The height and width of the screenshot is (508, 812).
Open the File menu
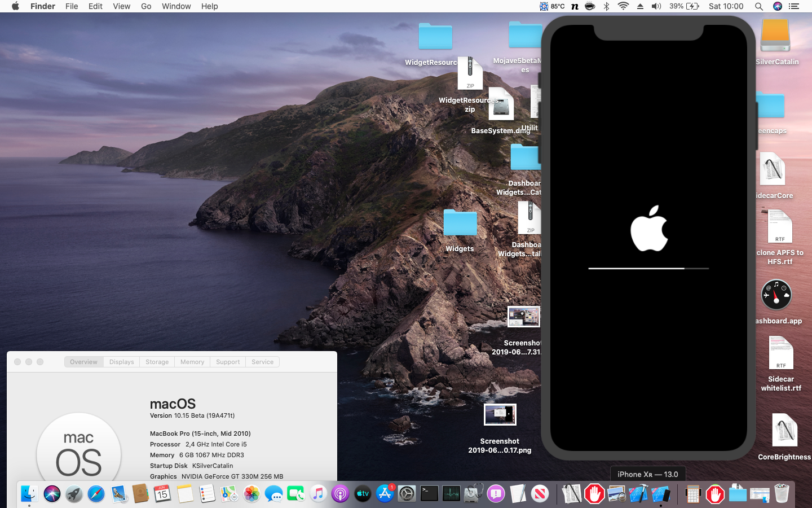pos(72,6)
